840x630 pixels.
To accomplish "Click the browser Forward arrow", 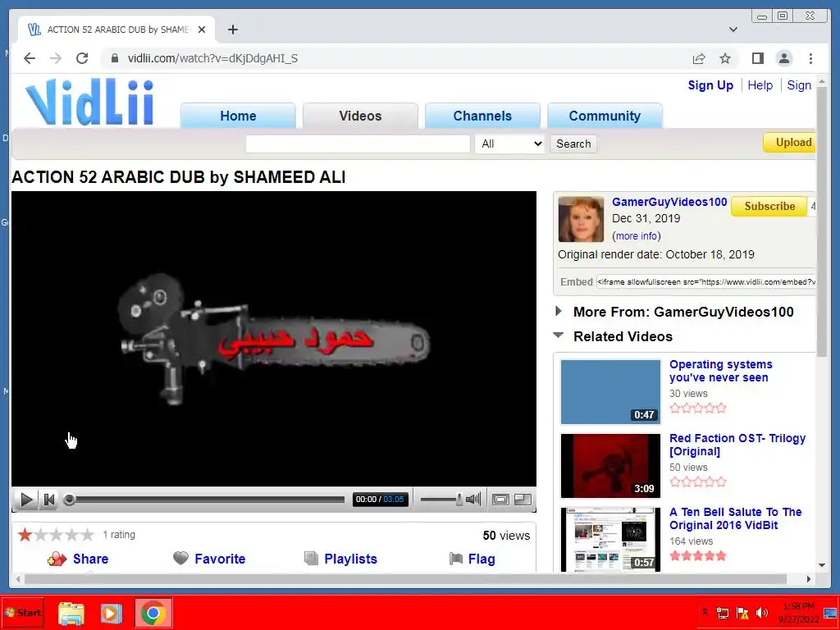I will [x=56, y=58].
